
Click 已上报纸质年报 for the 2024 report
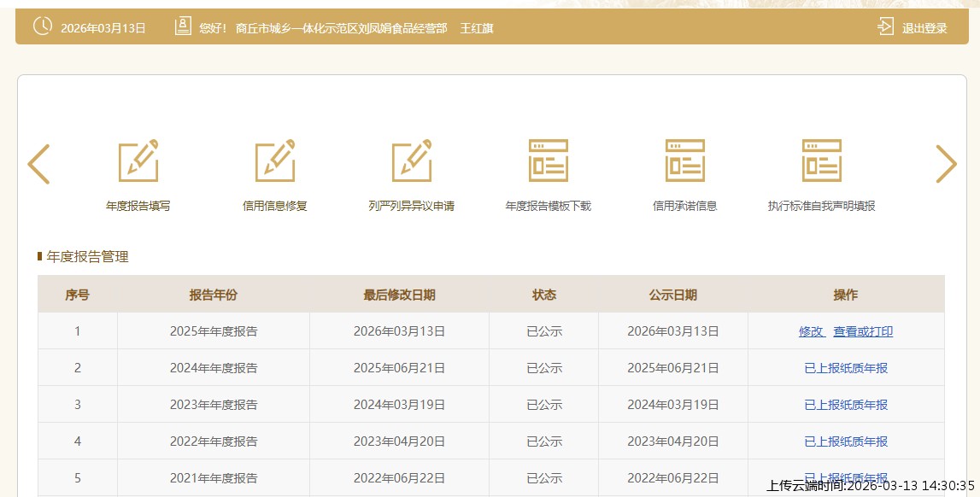pyautogui.click(x=846, y=368)
